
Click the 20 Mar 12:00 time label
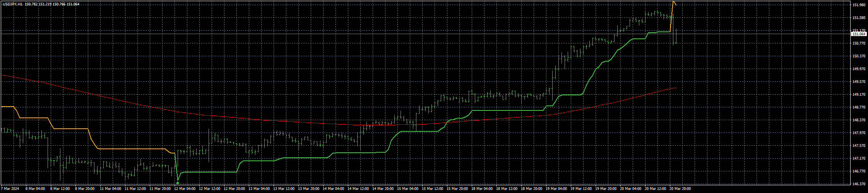coord(655,189)
